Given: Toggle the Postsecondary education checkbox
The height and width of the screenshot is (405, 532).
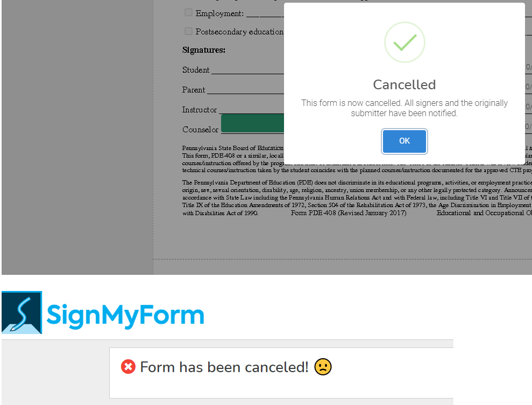Looking at the screenshot, I should pyautogui.click(x=188, y=31).
